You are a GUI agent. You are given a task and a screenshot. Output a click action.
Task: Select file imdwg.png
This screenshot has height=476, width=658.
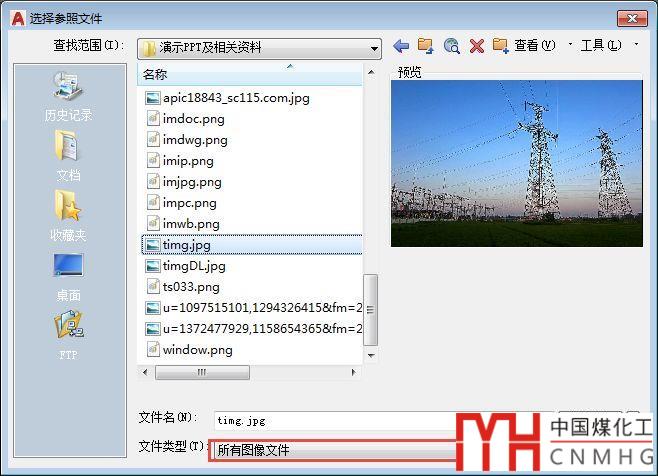(187, 140)
